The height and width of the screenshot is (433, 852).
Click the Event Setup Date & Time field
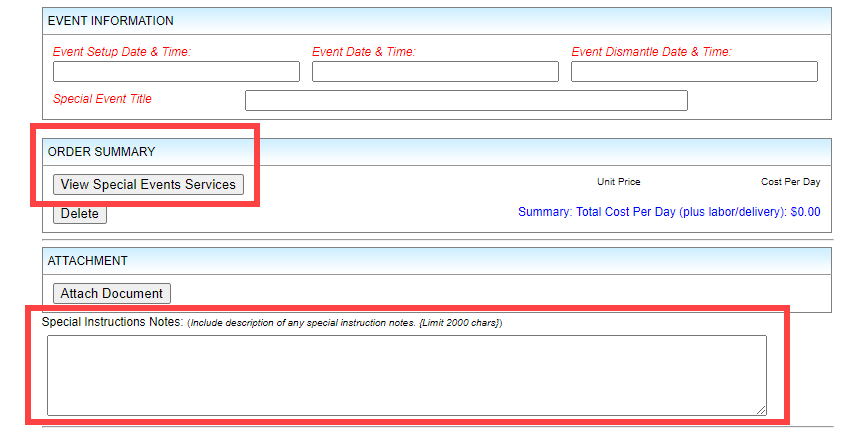coord(176,72)
